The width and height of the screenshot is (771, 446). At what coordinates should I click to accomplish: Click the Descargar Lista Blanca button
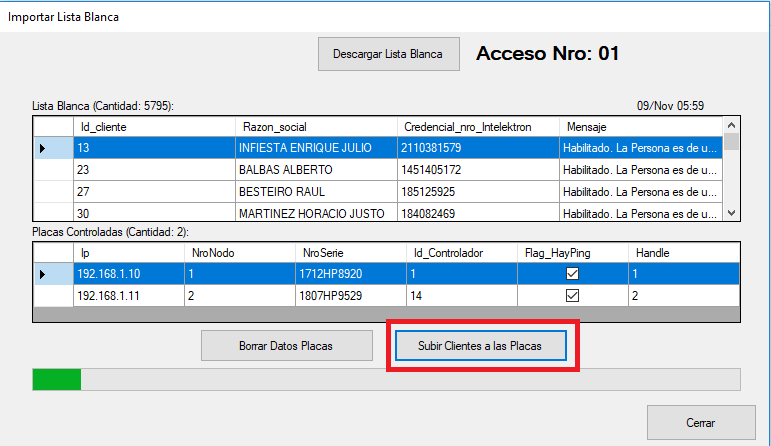(388, 54)
